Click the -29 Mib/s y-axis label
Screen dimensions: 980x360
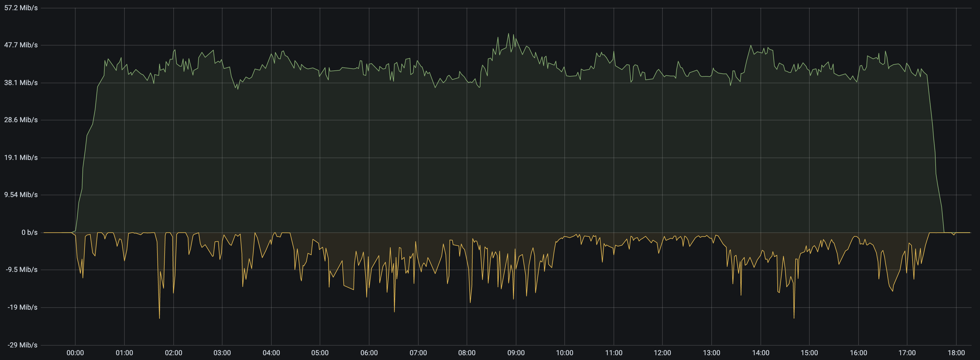tap(22, 345)
